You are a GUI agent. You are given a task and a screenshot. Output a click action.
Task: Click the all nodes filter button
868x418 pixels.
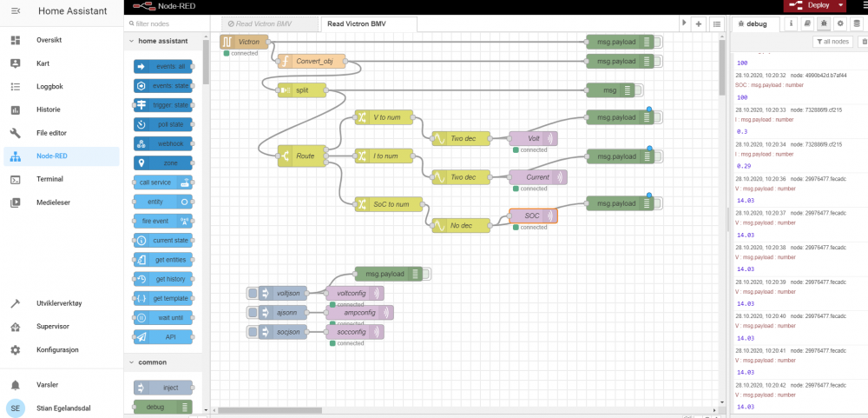point(832,41)
